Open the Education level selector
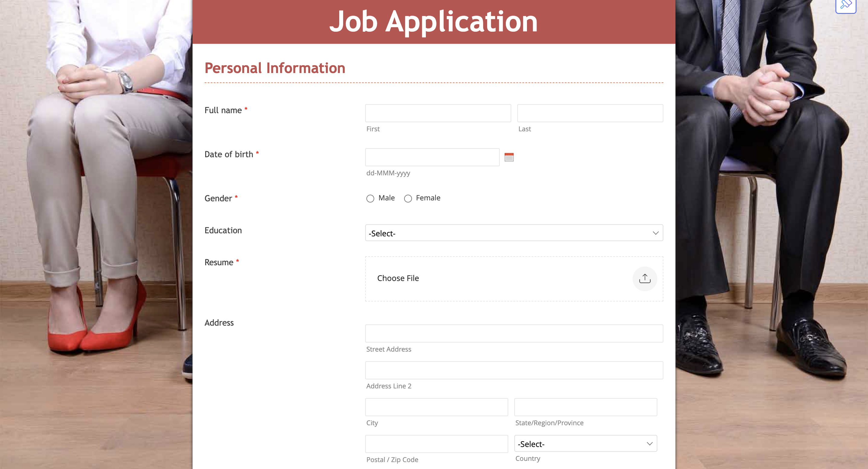Screen dimensions: 868x469 pos(514,233)
